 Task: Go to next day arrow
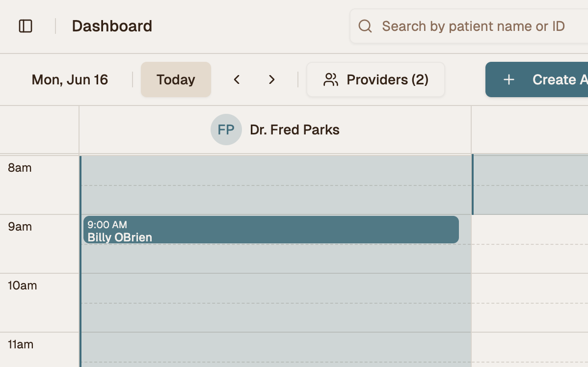[272, 79]
